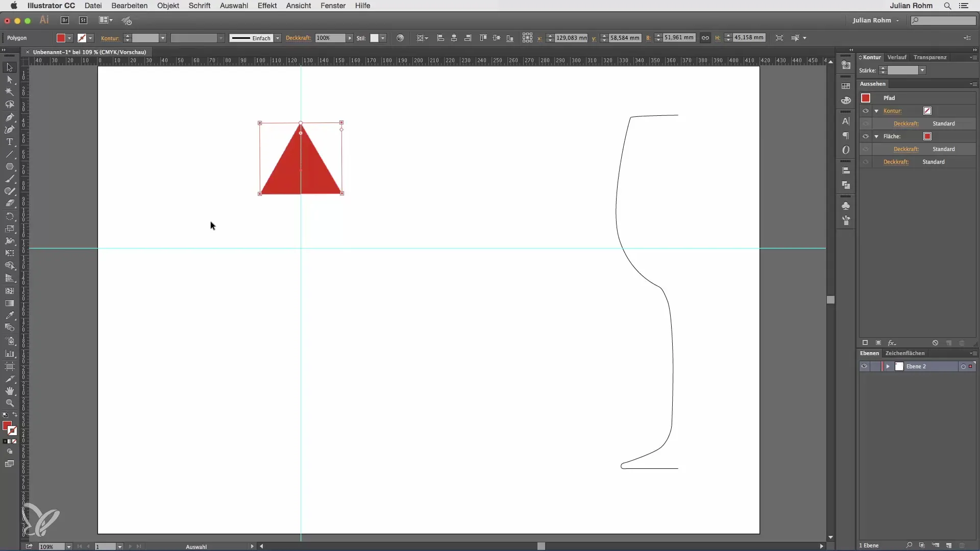Select the Direct Selection tool
This screenshot has height=551, width=980.
click(10, 80)
